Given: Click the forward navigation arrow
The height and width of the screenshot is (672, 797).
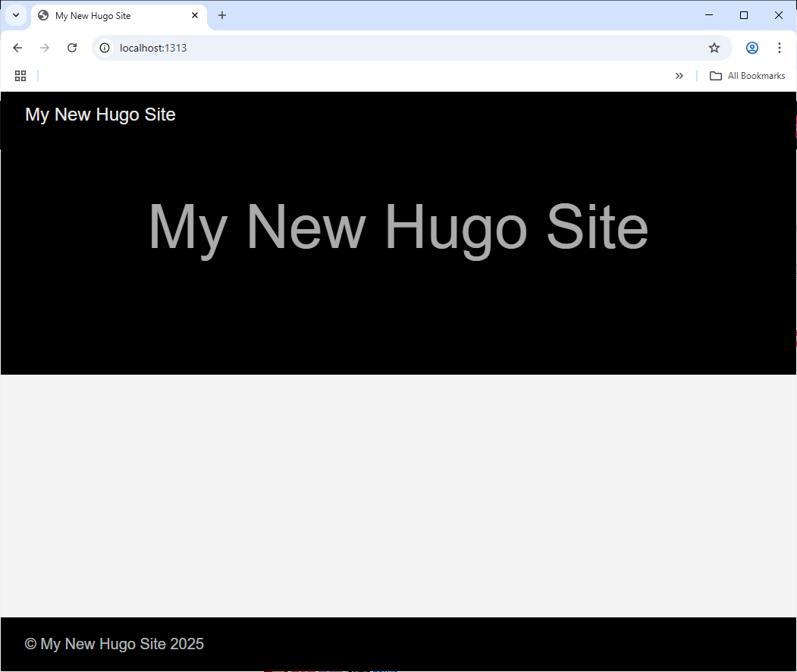Looking at the screenshot, I should pyautogui.click(x=45, y=47).
